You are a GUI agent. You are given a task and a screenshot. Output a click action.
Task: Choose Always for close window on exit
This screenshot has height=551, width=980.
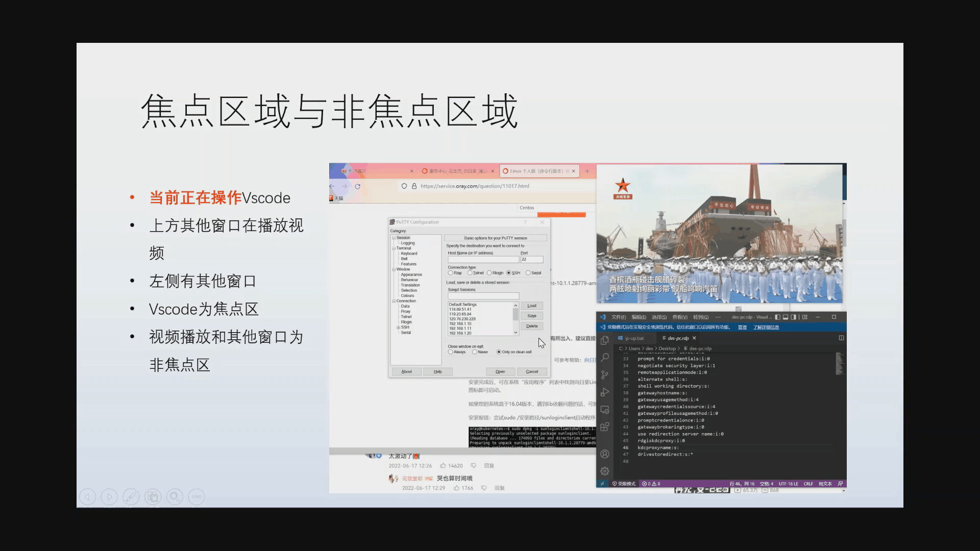[450, 352]
